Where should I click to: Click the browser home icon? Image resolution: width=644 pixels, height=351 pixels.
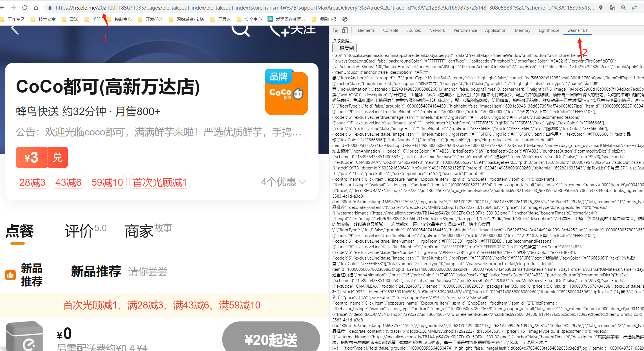(x=36, y=8)
